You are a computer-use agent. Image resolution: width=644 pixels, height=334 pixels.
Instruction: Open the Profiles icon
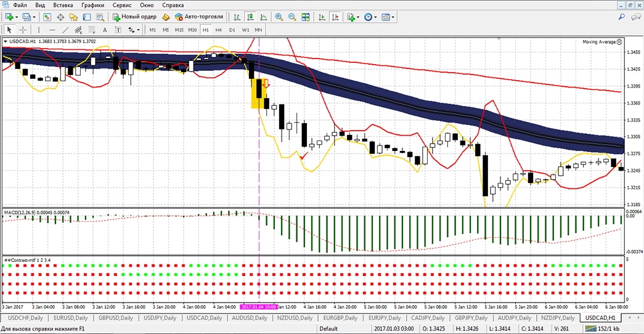pos(26,17)
